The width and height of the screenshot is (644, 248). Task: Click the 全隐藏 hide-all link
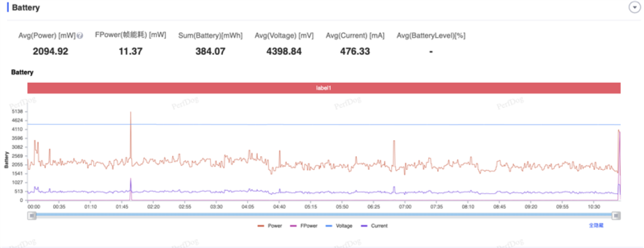coord(596,225)
